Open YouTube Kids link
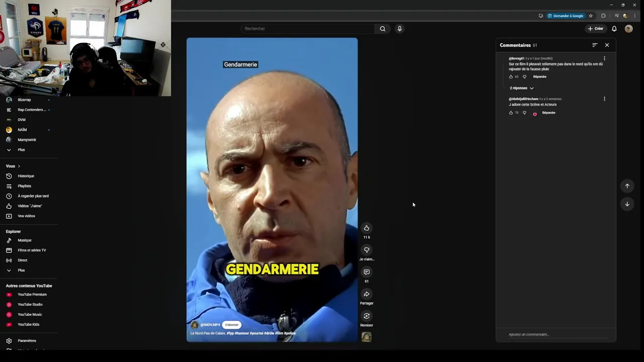644x362 pixels. point(29,325)
